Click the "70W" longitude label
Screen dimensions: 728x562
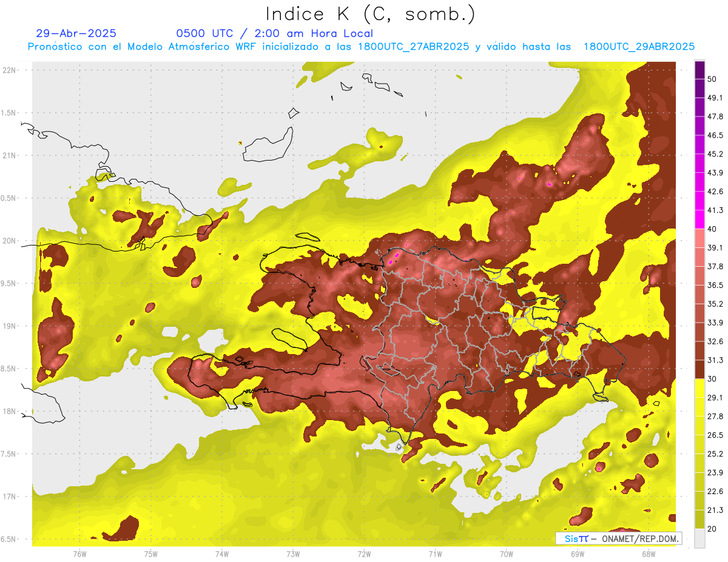point(506,554)
